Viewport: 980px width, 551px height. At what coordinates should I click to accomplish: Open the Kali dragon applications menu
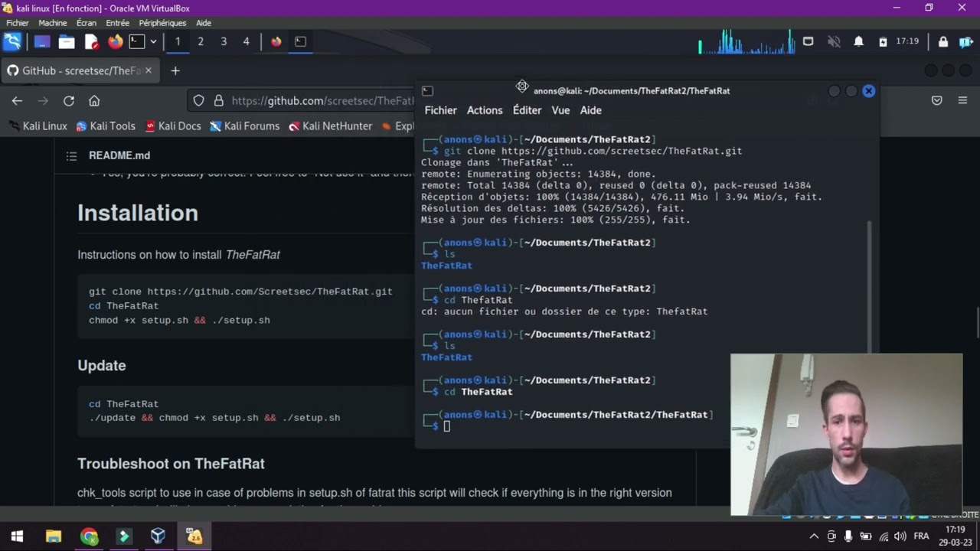12,41
